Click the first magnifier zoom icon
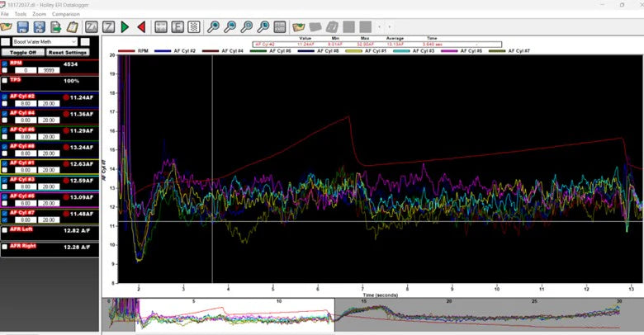 (x=214, y=27)
